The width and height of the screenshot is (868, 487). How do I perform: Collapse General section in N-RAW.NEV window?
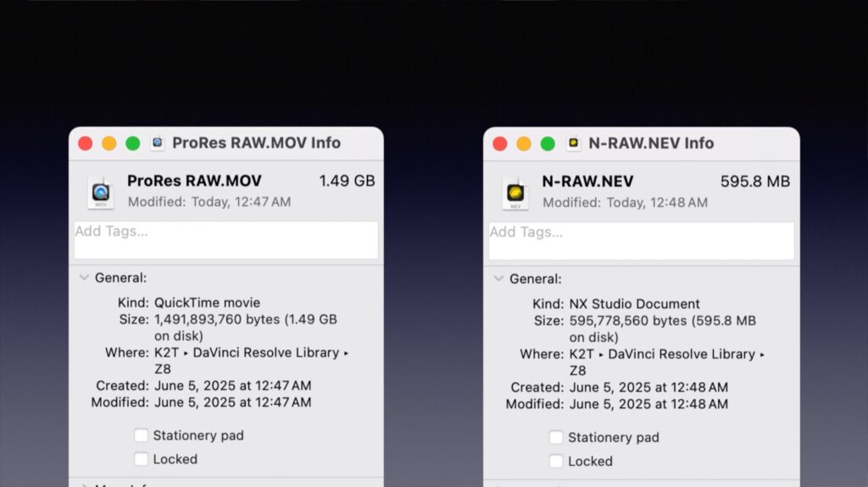498,279
